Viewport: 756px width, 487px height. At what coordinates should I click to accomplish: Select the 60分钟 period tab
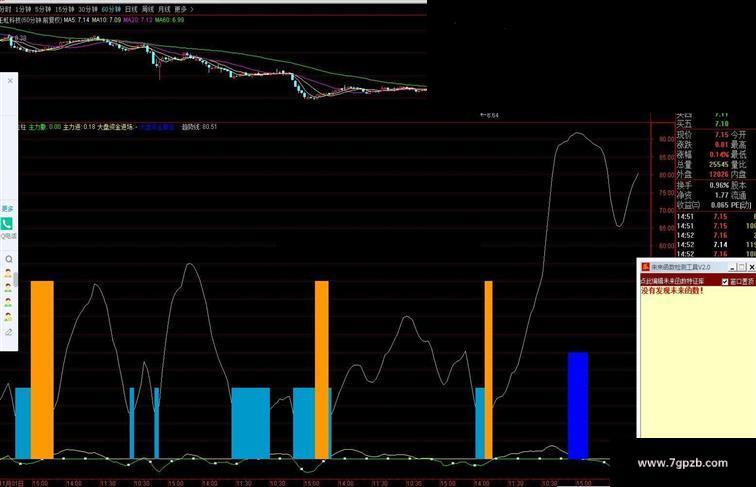[111, 9]
